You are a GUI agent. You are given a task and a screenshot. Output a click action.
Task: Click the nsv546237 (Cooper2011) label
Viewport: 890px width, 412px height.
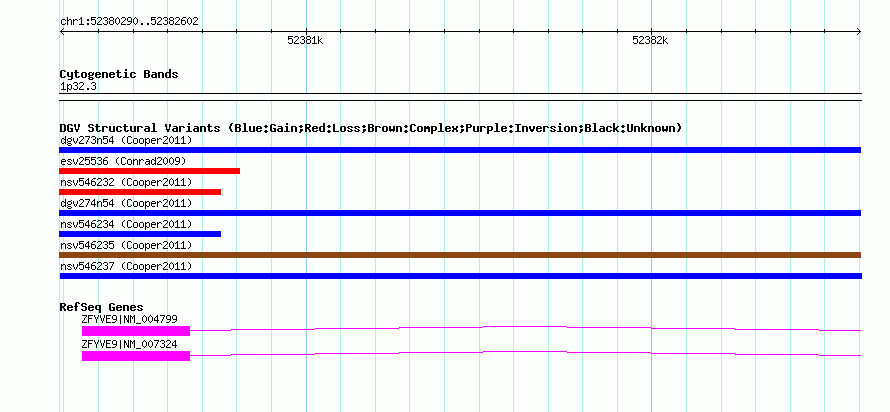[x=126, y=266]
